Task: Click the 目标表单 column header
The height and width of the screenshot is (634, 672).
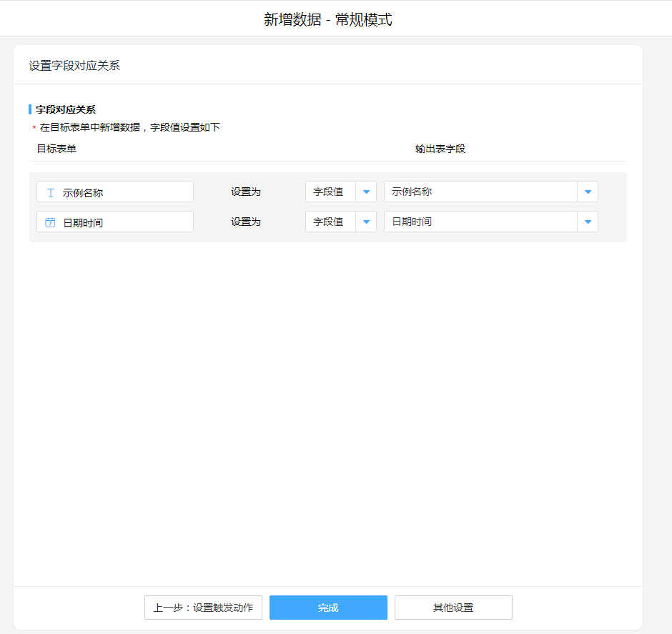Action: [56, 149]
